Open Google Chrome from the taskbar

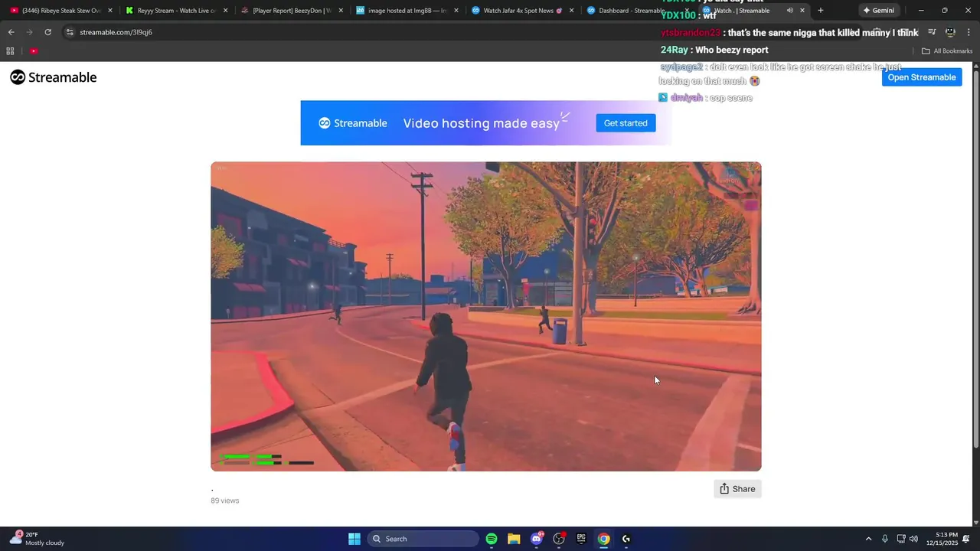click(603, 539)
